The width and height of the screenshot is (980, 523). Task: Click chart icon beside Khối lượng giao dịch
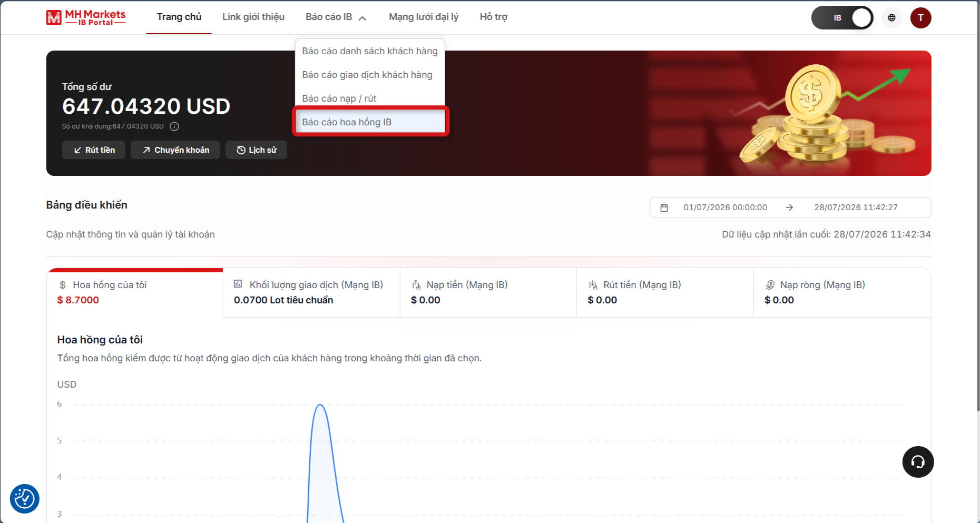[238, 284]
